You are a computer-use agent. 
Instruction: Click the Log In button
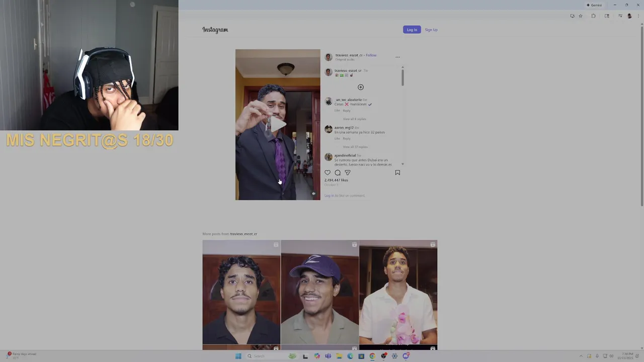pyautogui.click(x=412, y=30)
